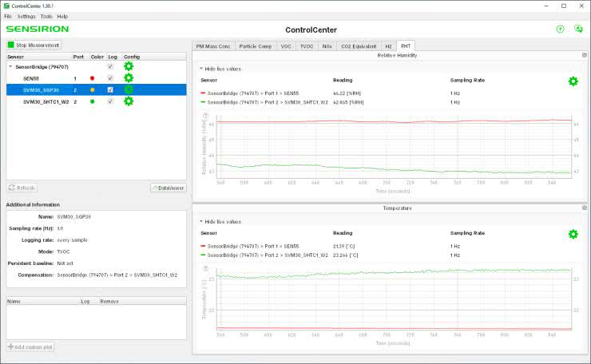Open the Settings menu
This screenshot has width=591, height=364.
click(26, 16)
